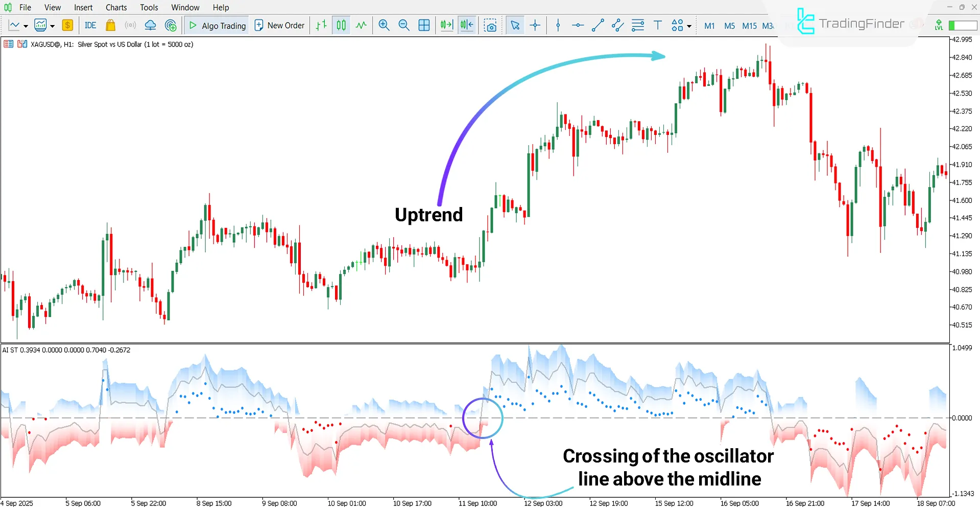Activate the Vertical Line drawing tool
The height and width of the screenshot is (509, 980).
(x=558, y=25)
